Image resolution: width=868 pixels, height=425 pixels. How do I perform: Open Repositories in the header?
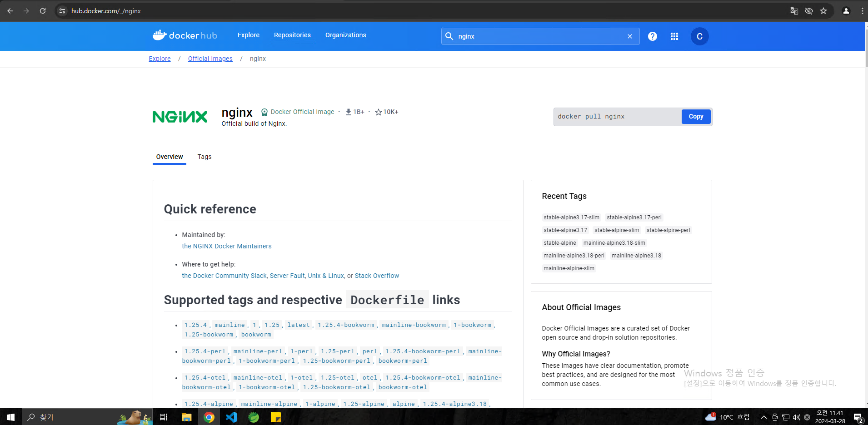tap(292, 35)
